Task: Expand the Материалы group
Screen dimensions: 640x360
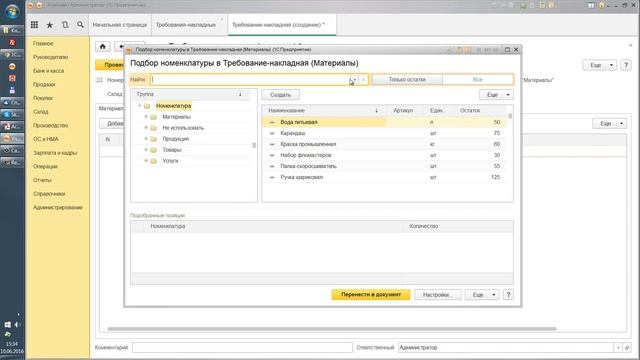Action: [146, 117]
